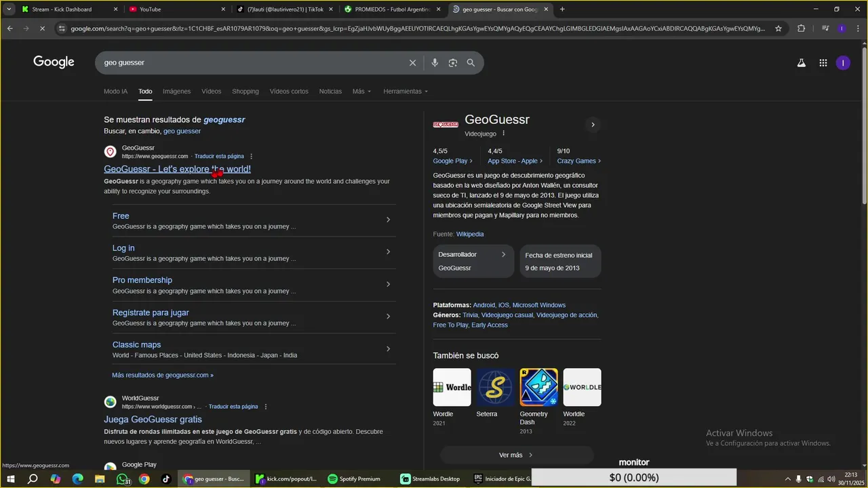Open the Google apps grid
Screen dimensions: 868x488
[x=823, y=63]
